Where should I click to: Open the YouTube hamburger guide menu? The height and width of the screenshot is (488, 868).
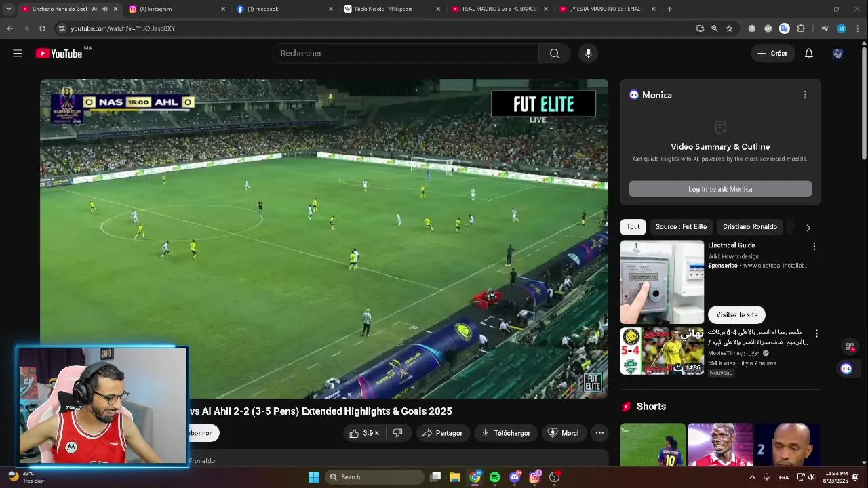[18, 53]
